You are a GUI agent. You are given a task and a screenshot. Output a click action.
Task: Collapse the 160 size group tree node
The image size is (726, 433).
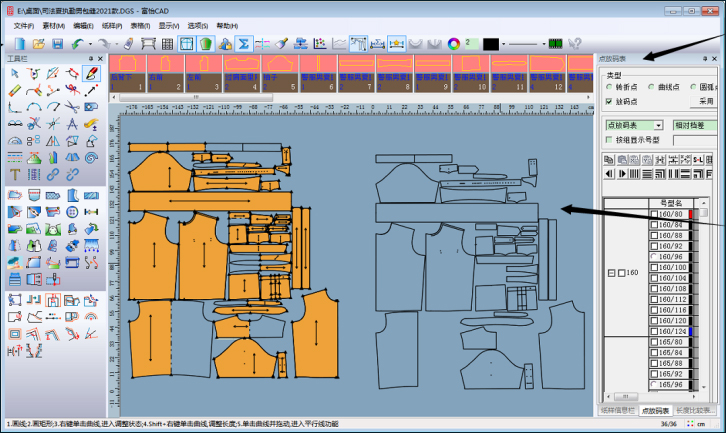611,273
